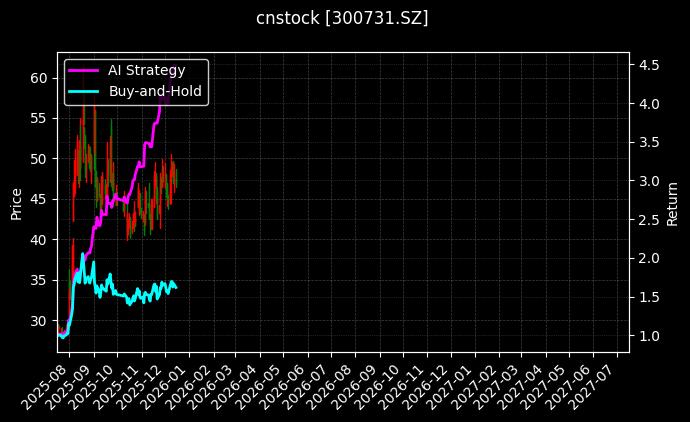Click the 60 tick on Price axis
This screenshot has width=690, height=422.
click(x=38, y=78)
